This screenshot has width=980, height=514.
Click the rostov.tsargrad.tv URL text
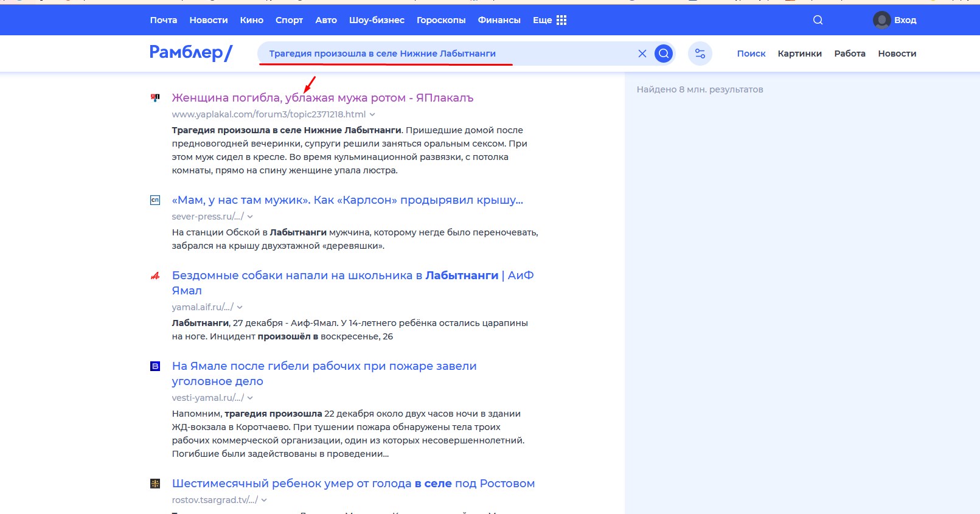[215, 500]
